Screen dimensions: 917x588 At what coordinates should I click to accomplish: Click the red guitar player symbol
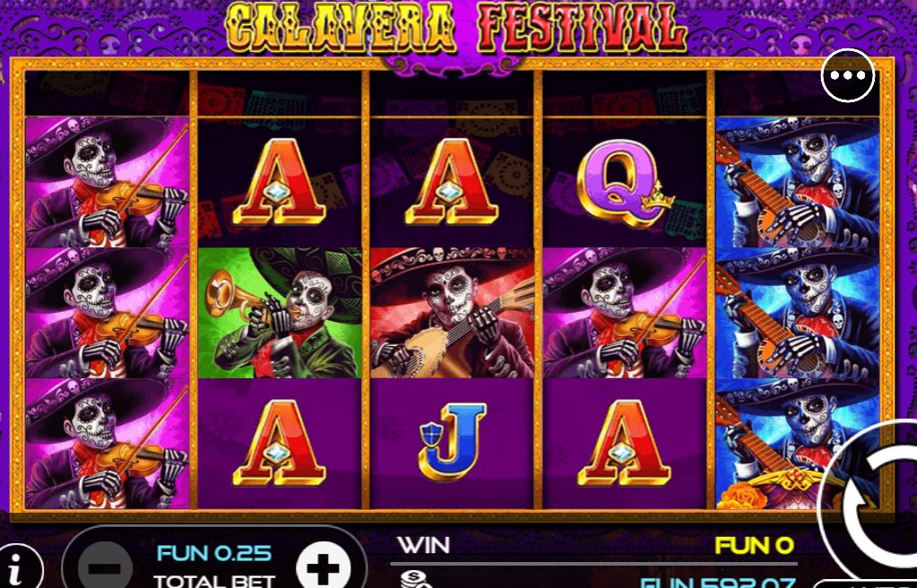point(452,313)
